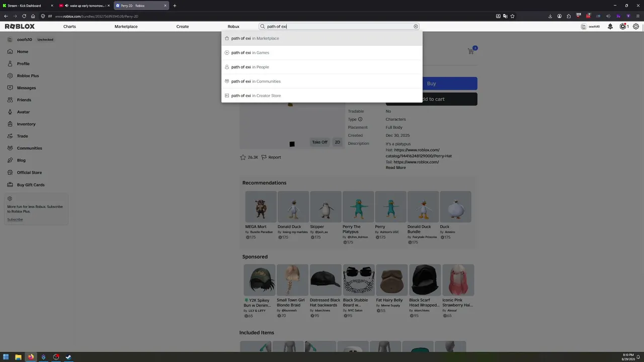Click the Inventory sidebar icon

pyautogui.click(x=10, y=124)
